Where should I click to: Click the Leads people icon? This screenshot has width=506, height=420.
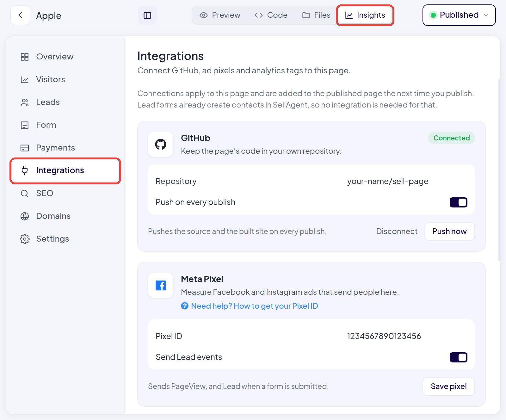(25, 102)
